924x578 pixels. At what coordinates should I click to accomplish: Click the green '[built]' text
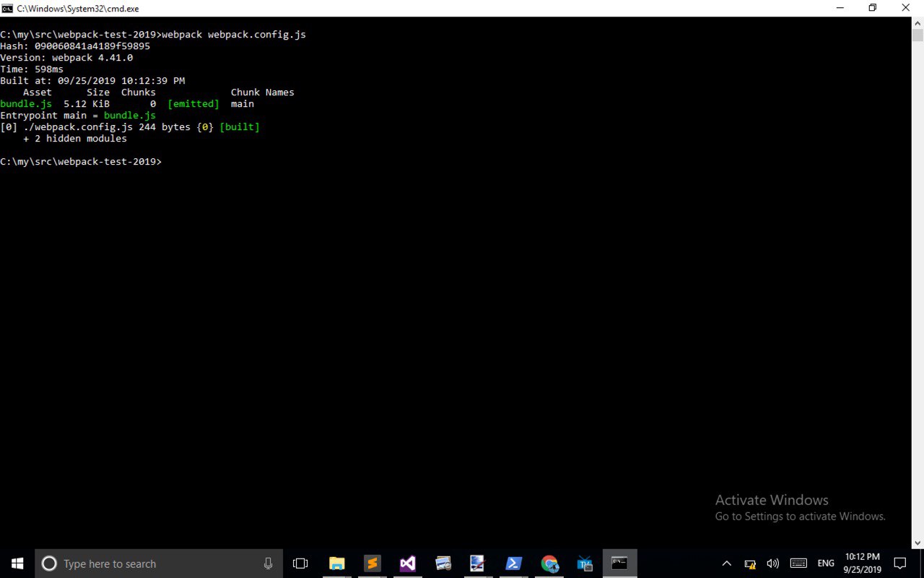(240, 127)
